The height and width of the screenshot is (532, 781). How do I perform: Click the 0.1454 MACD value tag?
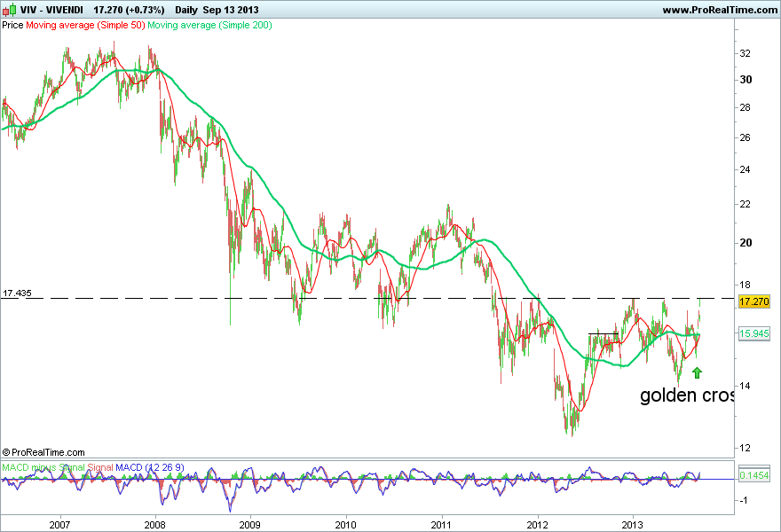(754, 475)
